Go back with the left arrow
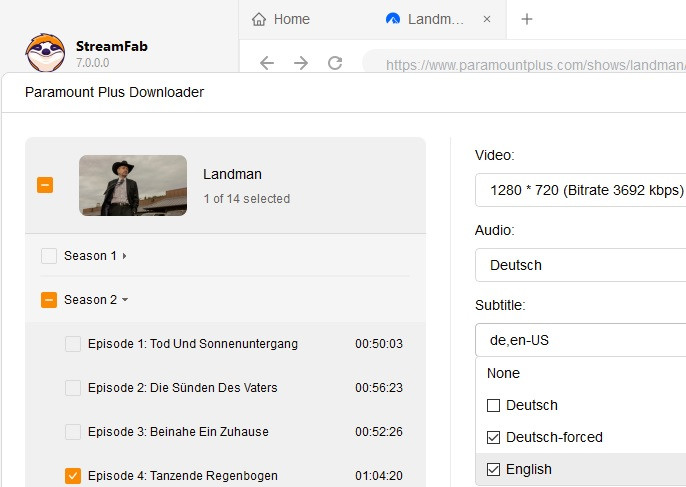The width and height of the screenshot is (686, 487). [x=267, y=63]
